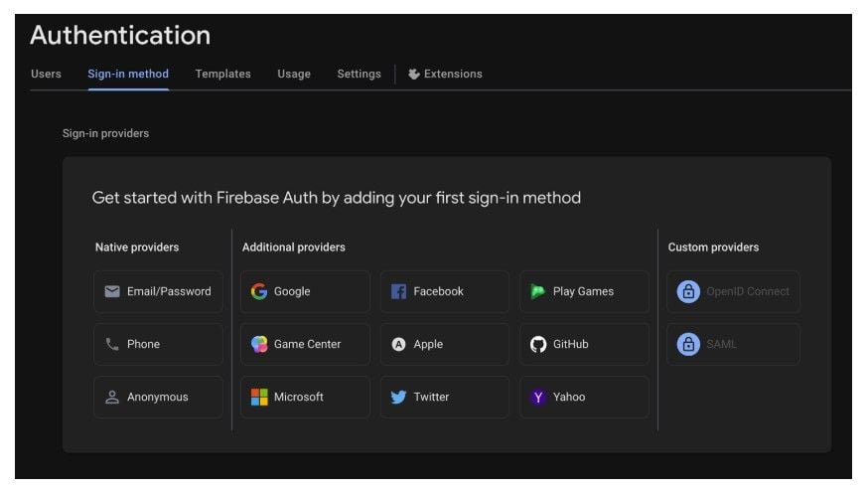Click the Custom providers heading

(713, 247)
